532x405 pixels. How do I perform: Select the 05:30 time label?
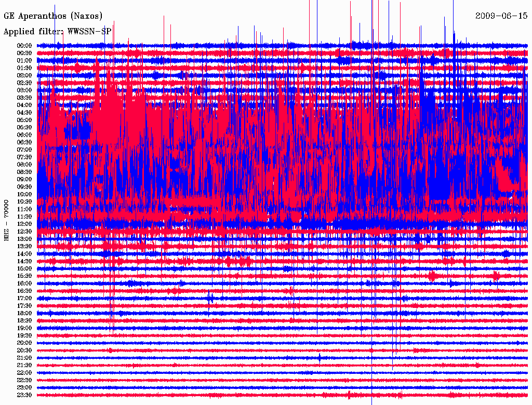tap(24, 128)
